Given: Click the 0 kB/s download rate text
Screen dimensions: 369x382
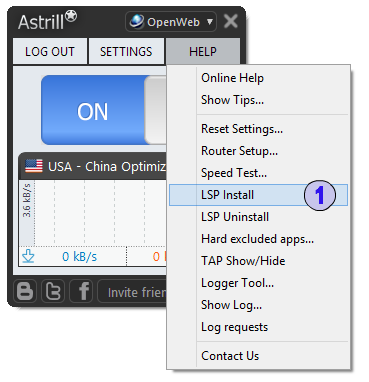Looking at the screenshot, I should point(79,257).
